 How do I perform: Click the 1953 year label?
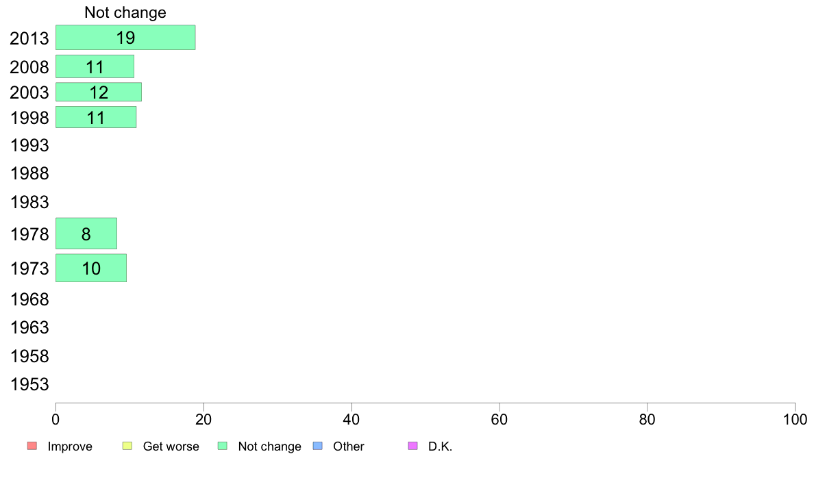29,385
